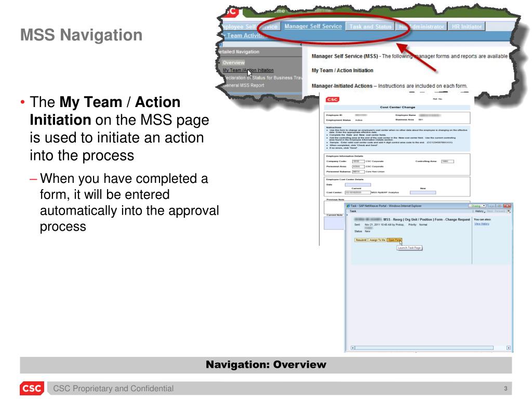Viewport: 532px width, 399px height.
Task: Click the Open Form button
Action: coord(394,240)
